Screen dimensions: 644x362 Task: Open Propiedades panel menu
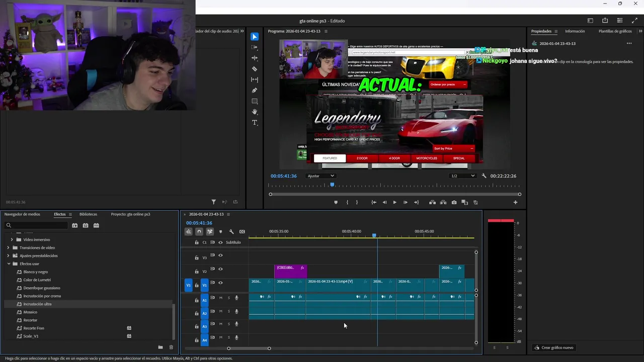[x=556, y=31]
